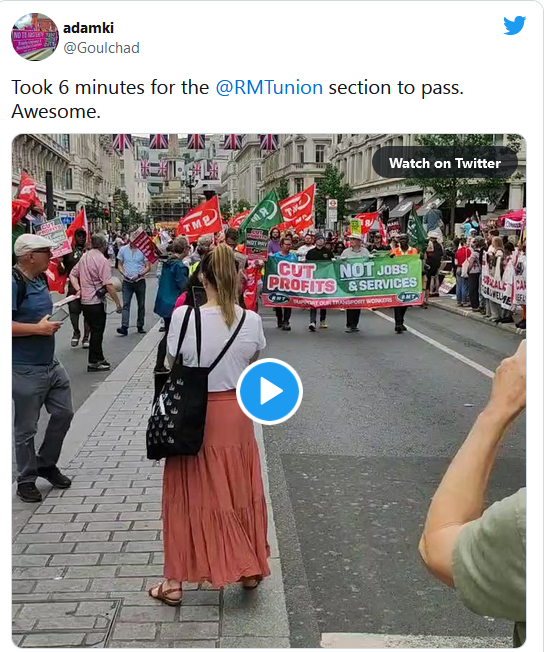
Task: Click the Union Jack bunting in the video
Action: click(x=195, y=142)
